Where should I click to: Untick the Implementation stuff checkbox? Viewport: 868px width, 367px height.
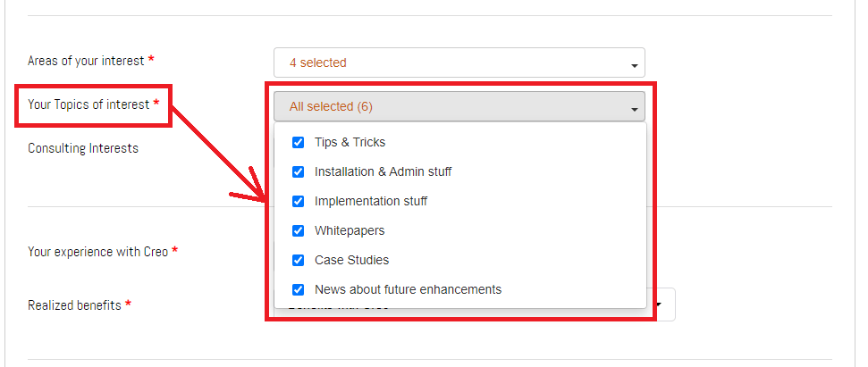pyautogui.click(x=298, y=201)
